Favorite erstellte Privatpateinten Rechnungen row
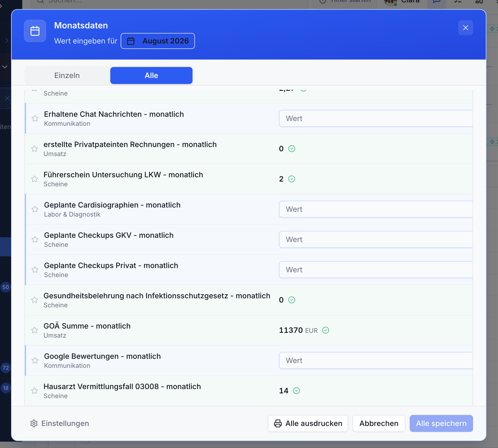Screen dimensions: 498x448 [34, 149]
